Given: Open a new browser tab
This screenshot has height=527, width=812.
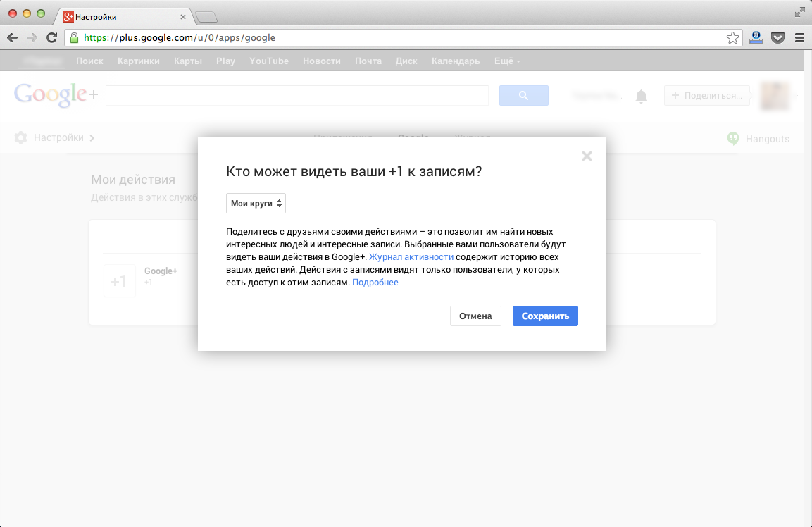Looking at the screenshot, I should tap(206, 17).
